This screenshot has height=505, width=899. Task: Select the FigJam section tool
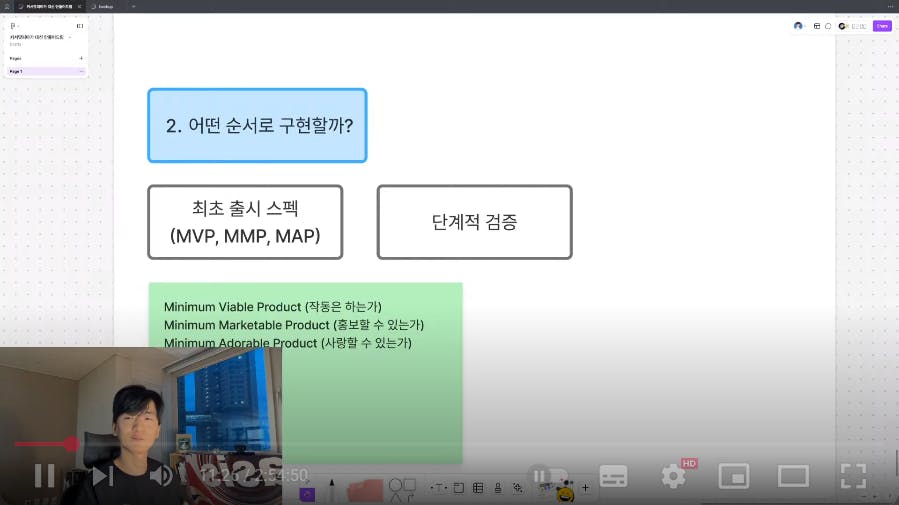(459, 488)
